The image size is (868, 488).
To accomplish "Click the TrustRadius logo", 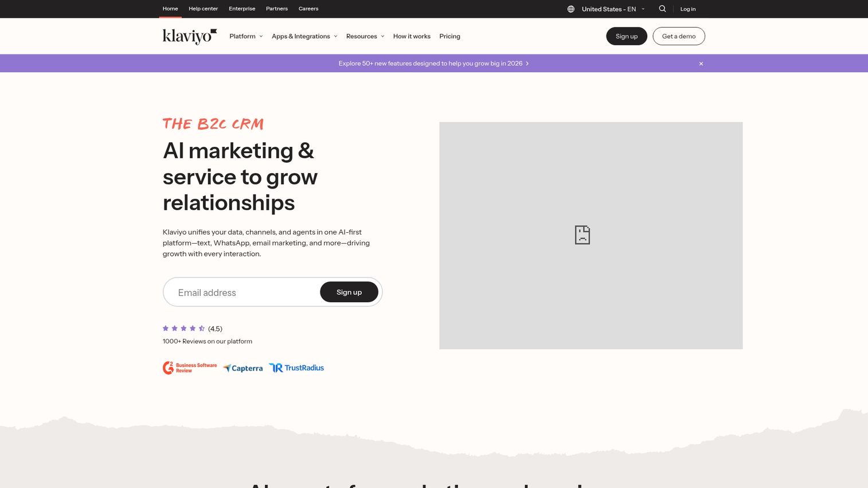I will (x=296, y=368).
